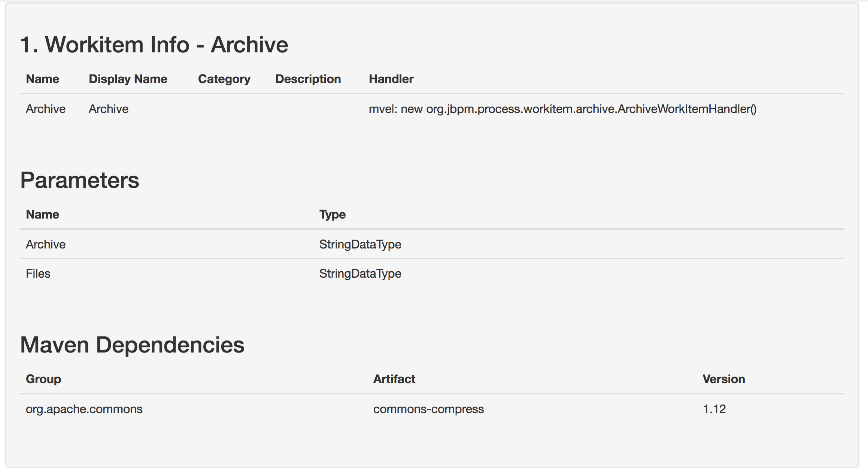Click StringDataType in the Archive parameter row

[x=360, y=244]
